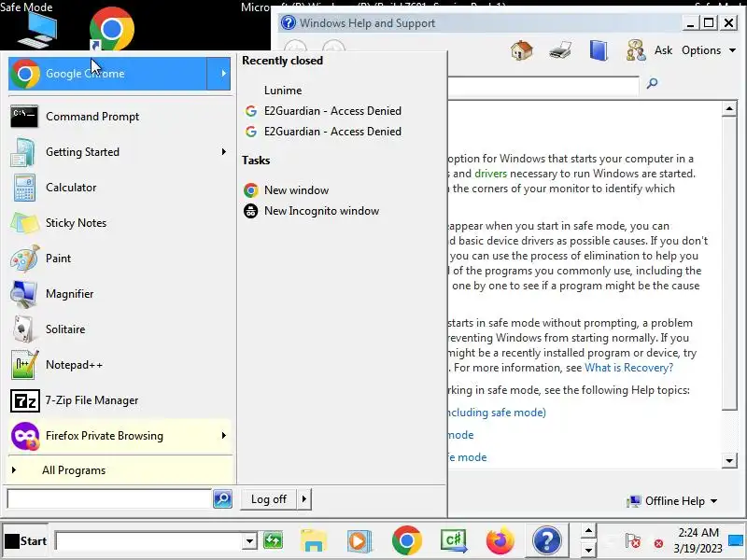This screenshot has width=747, height=560.
Task: Click the Start button on taskbar
Action: (25, 541)
